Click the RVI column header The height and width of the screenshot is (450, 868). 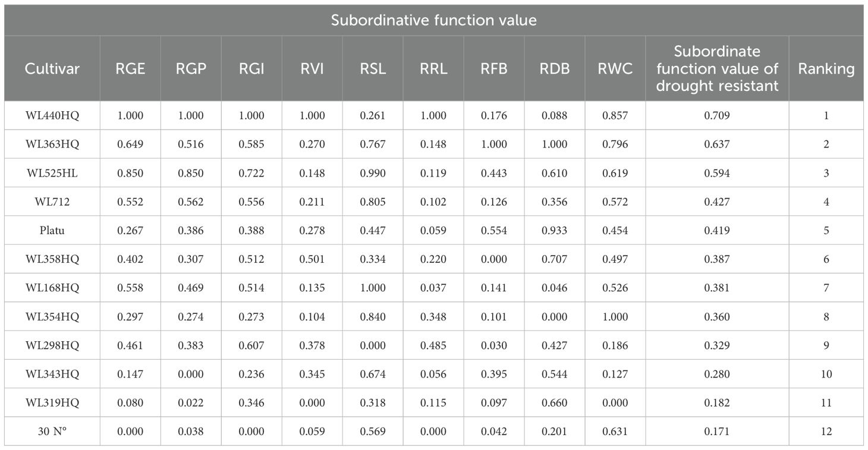click(x=312, y=68)
